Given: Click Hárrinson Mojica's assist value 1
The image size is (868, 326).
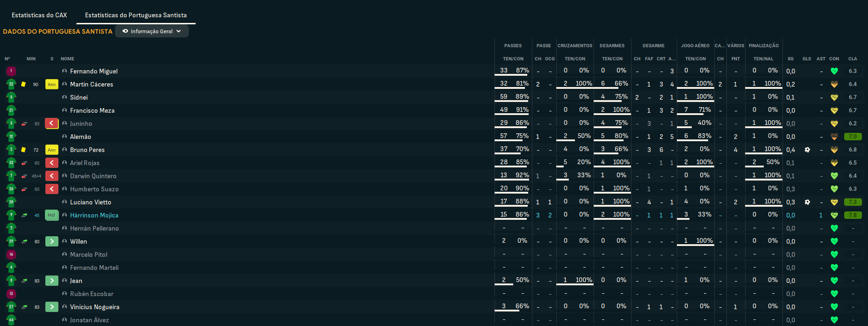Looking at the screenshot, I should point(821,215).
